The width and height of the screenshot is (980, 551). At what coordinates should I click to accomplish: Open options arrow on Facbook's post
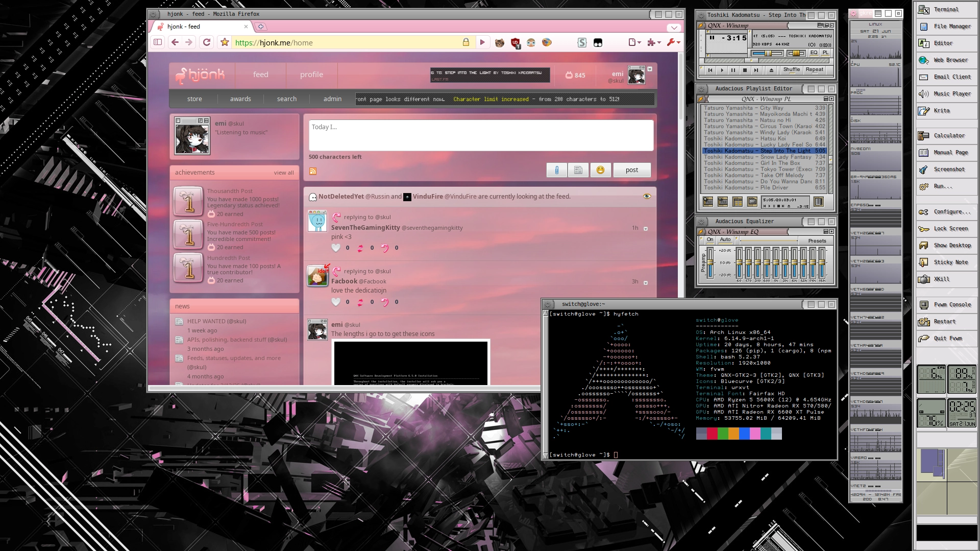(x=646, y=283)
